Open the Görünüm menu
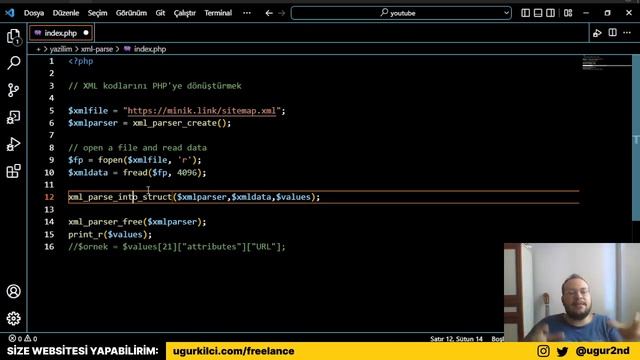This screenshot has height=360, width=640. click(x=131, y=13)
